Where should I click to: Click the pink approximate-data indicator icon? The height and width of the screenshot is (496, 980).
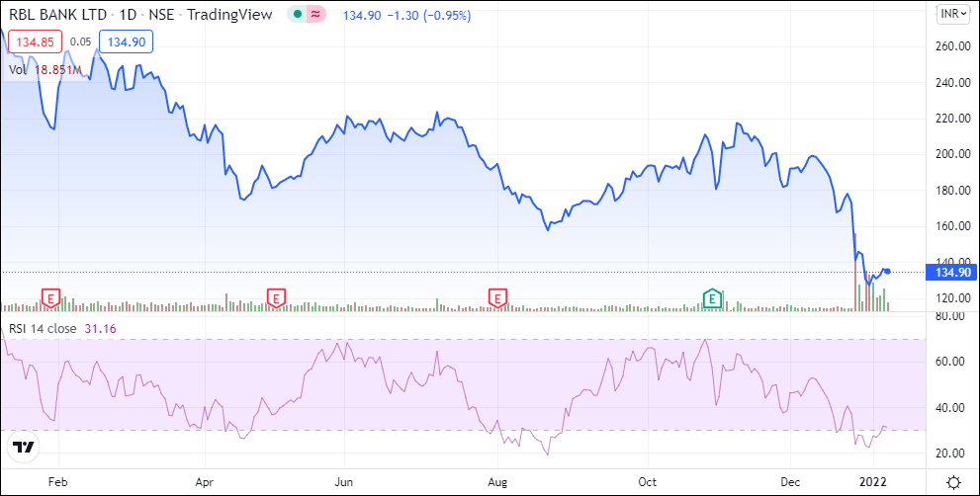click(x=316, y=14)
